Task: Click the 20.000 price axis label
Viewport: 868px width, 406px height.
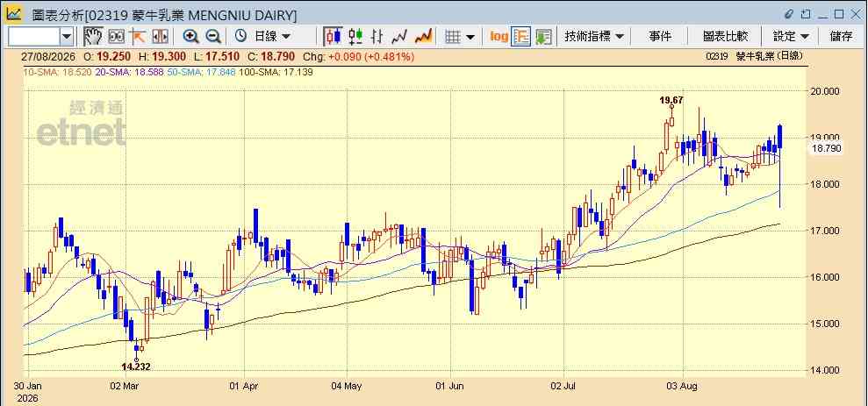Action: point(825,90)
